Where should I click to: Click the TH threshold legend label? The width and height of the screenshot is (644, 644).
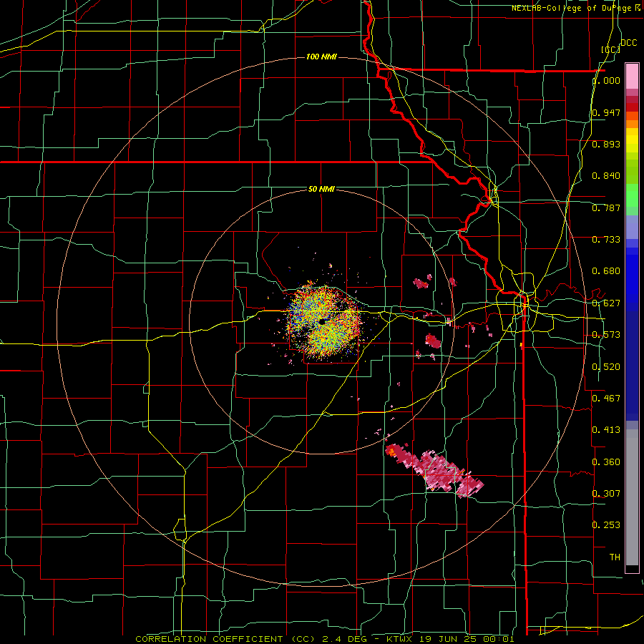615,557
